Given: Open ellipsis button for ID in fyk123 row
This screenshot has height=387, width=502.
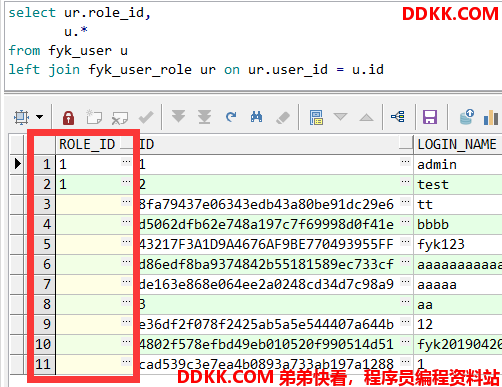Looking at the screenshot, I should pos(405,242).
